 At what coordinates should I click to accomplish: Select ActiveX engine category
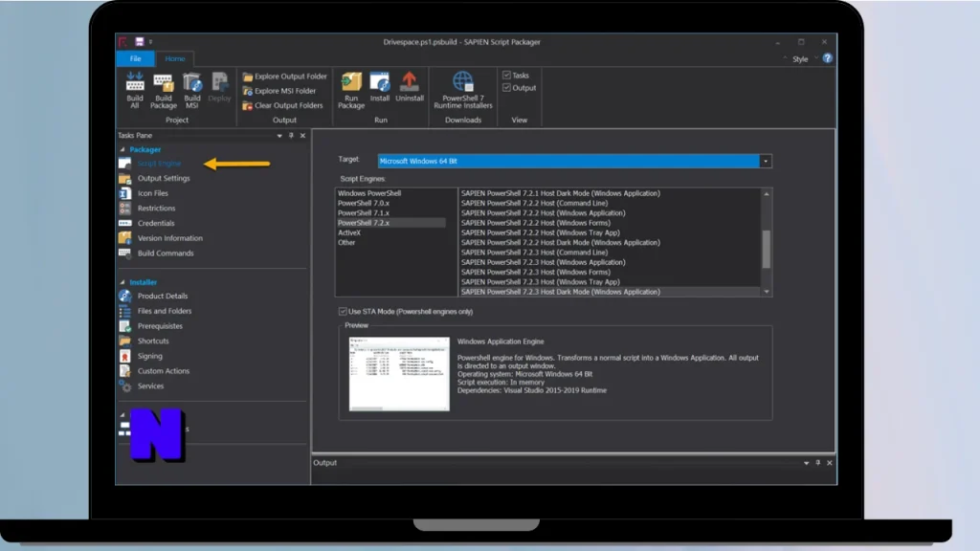(x=349, y=232)
